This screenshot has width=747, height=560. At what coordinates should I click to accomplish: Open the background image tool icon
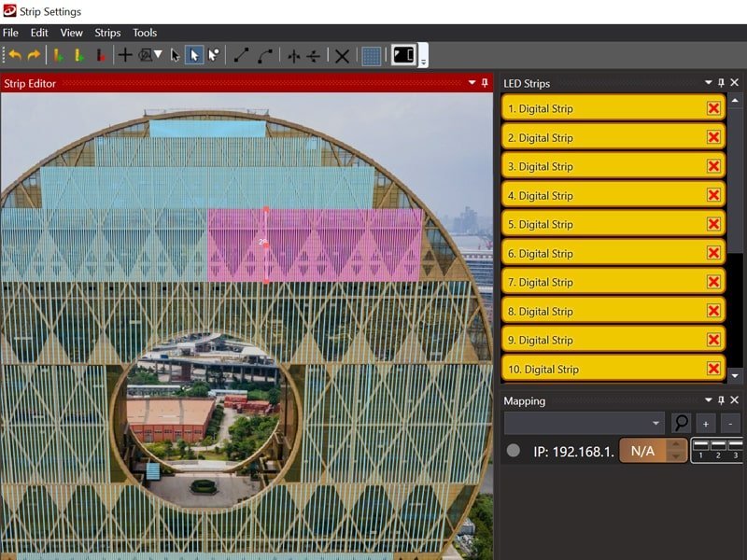click(x=145, y=55)
